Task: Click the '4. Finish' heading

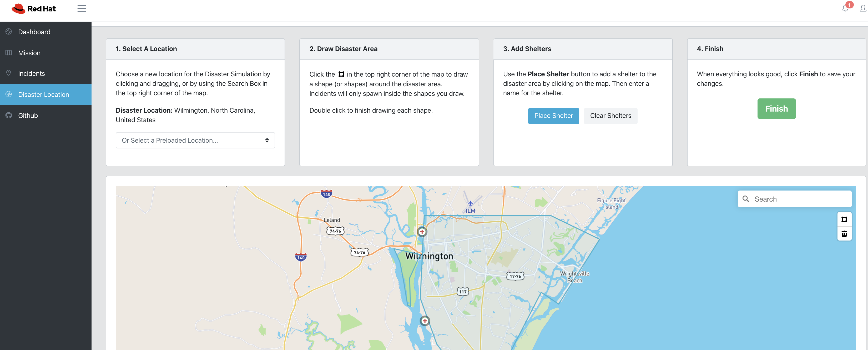Action: 710,49
